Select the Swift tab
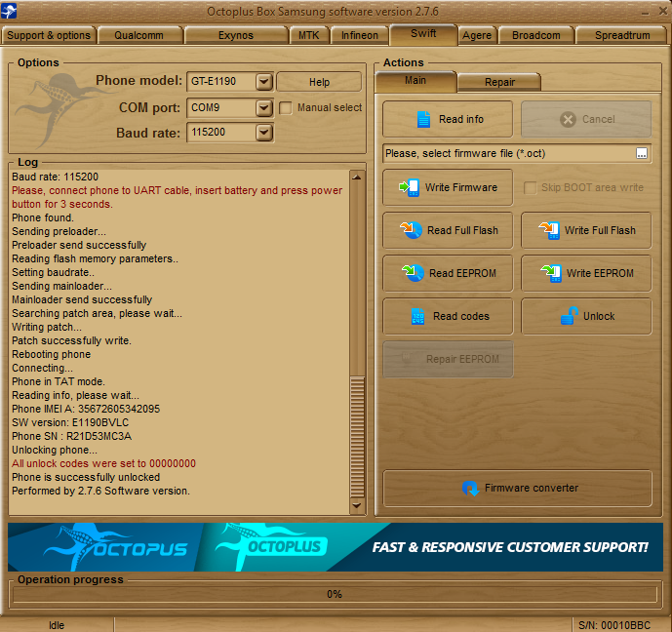 423,34
